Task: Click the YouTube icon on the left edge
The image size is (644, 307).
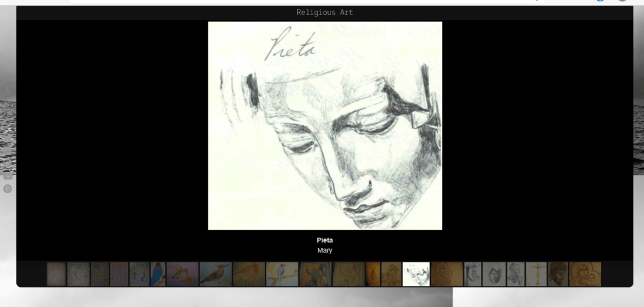Action: click(x=8, y=176)
